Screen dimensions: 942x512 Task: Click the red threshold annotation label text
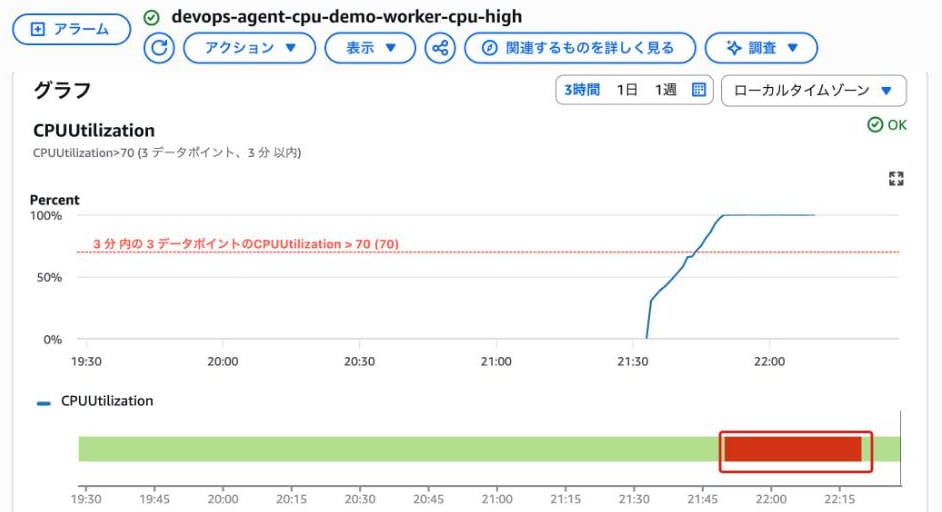[246, 244]
